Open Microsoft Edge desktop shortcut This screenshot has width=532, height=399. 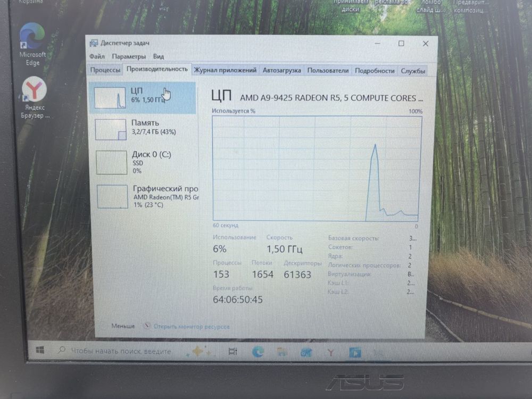pos(32,44)
